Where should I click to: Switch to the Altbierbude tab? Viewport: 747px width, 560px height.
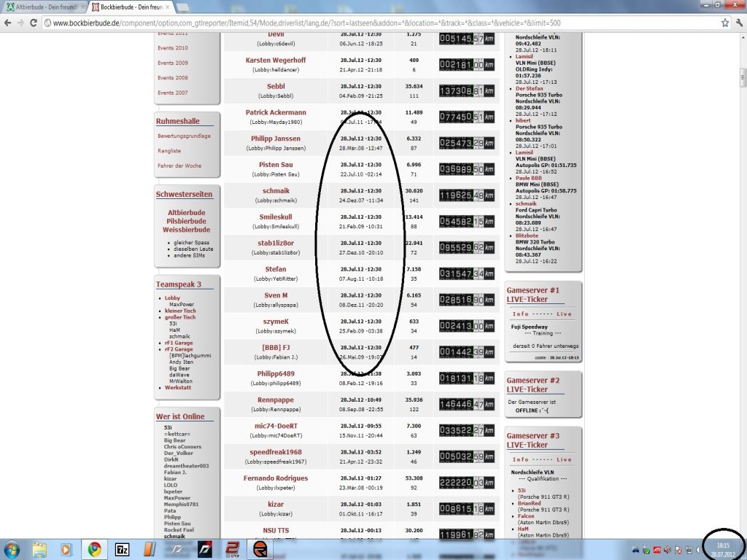(x=44, y=7)
